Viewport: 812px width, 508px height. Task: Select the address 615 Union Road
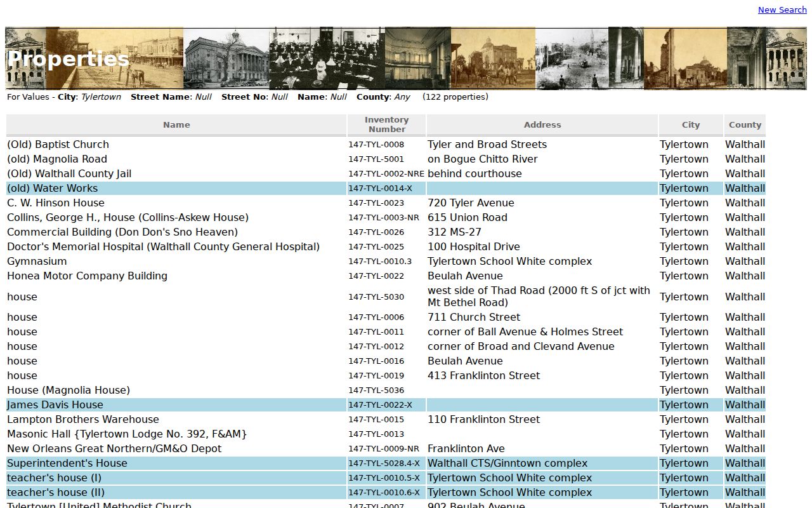(x=468, y=217)
